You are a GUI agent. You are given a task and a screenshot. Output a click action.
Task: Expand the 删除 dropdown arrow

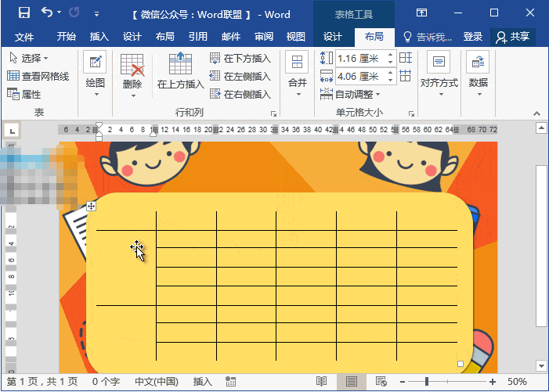pos(133,95)
